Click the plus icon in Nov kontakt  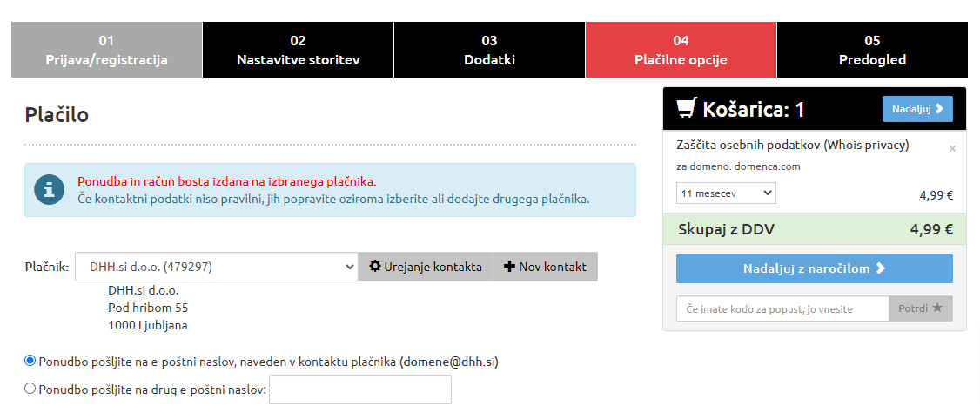pos(509,267)
